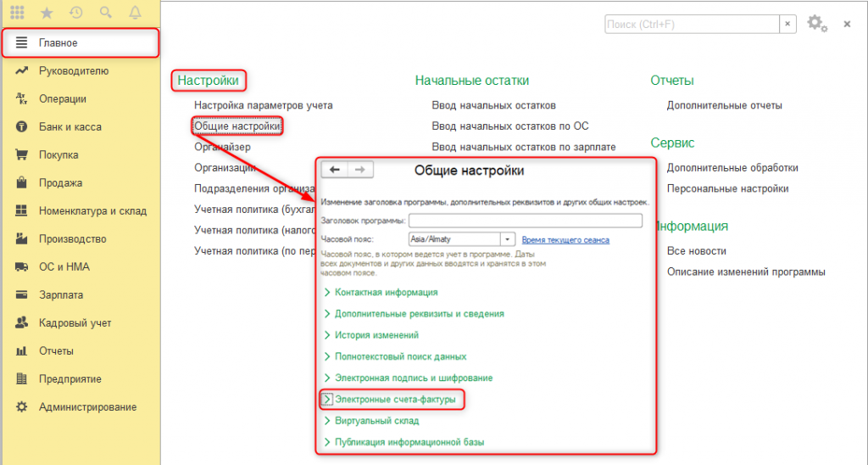Viewport: 868px width, 465px height.
Task: Open the apps grid menu icon
Action: 17,13
